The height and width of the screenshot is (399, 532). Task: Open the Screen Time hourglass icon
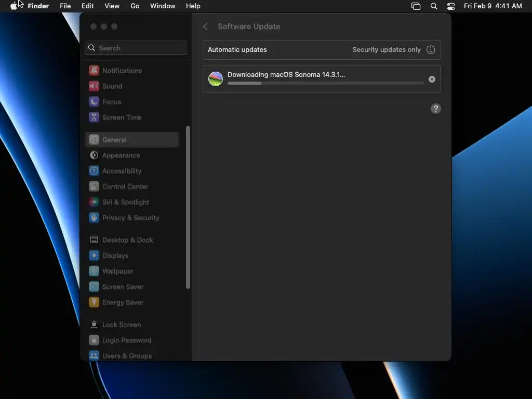pyautogui.click(x=94, y=117)
